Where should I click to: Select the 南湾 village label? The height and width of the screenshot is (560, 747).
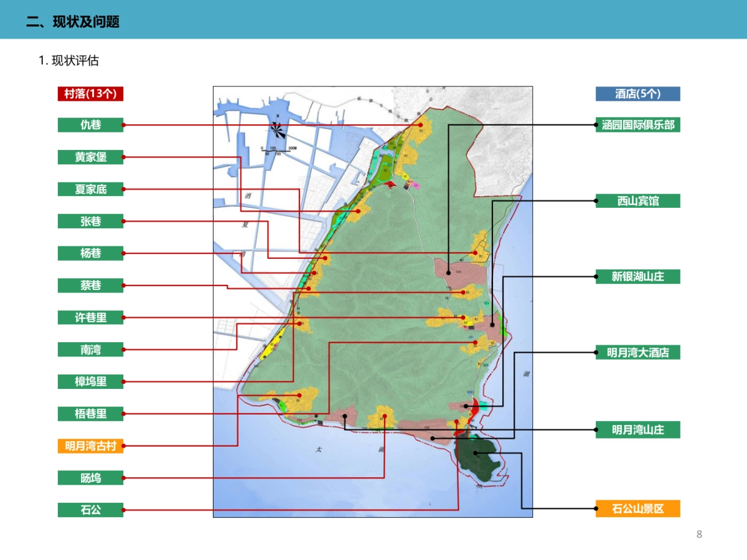pyautogui.click(x=91, y=350)
